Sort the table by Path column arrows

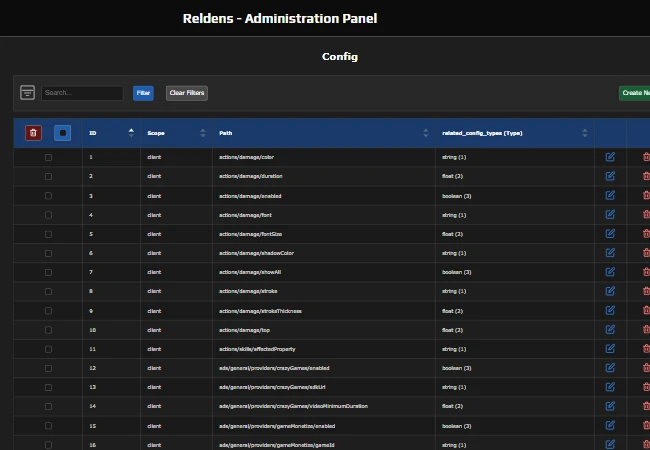[426, 133]
